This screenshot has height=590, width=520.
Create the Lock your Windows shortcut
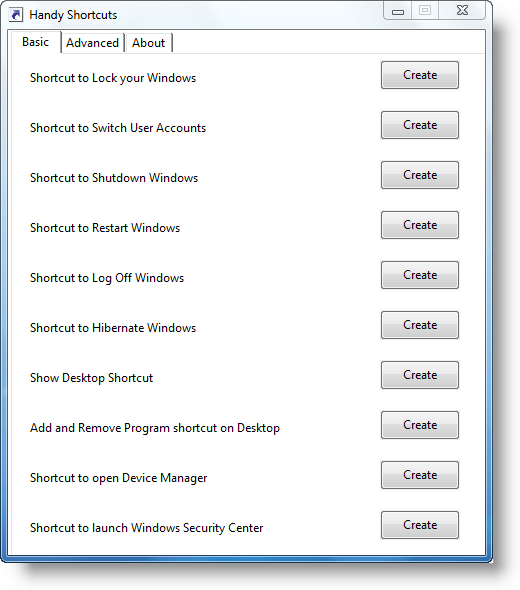tap(420, 75)
